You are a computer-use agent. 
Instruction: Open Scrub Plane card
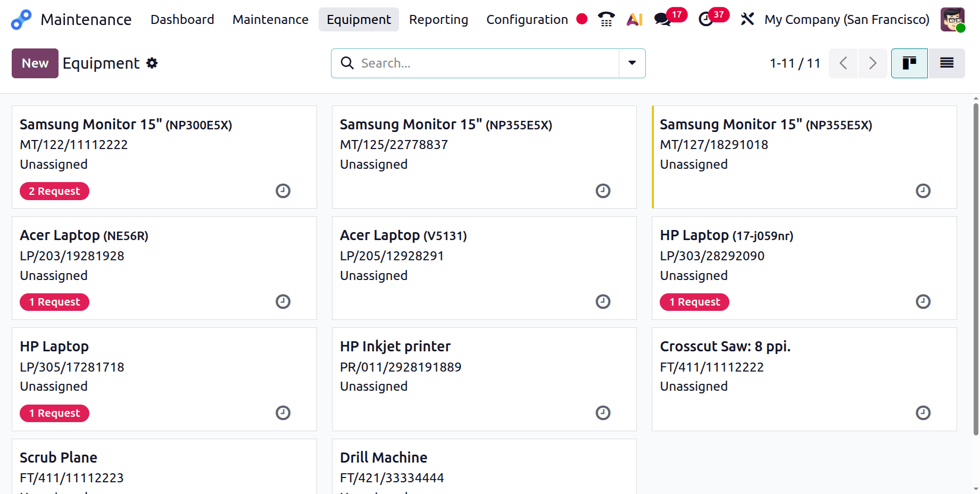point(164,466)
